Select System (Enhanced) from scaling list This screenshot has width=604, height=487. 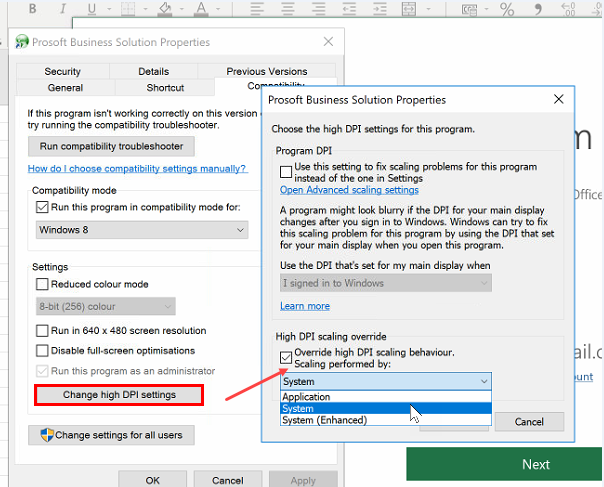386,420
